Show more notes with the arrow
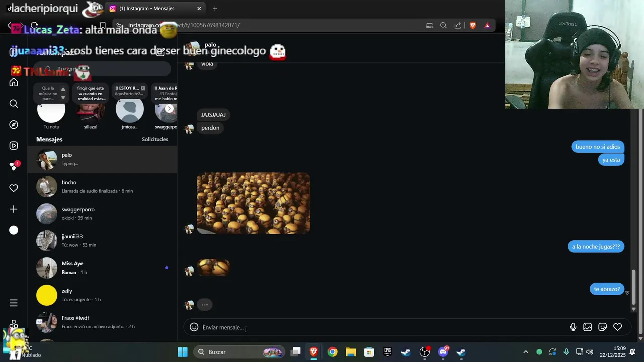The image size is (644, 362). coord(169,108)
